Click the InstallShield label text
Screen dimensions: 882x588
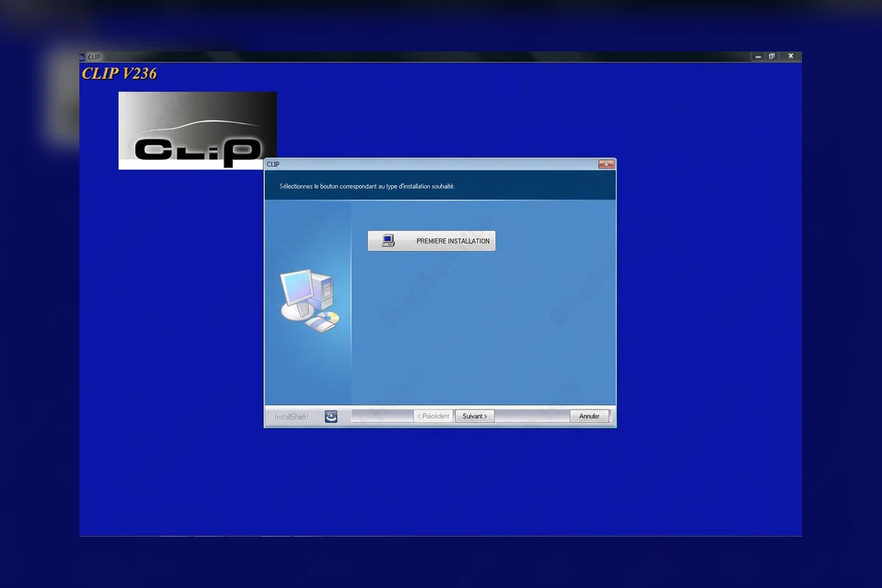pyautogui.click(x=292, y=417)
